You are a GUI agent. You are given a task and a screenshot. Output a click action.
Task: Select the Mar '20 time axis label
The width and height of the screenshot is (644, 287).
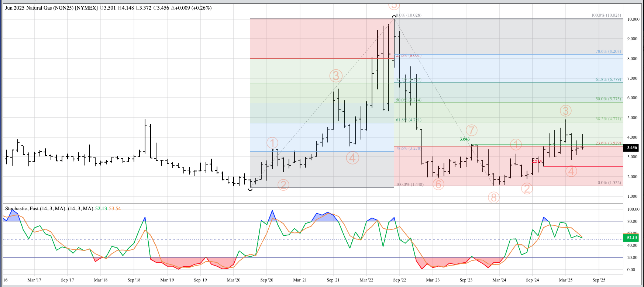[233, 280]
